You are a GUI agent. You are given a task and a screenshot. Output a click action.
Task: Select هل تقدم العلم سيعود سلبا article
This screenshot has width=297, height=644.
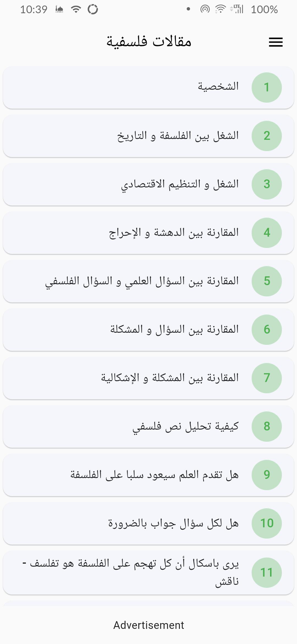point(148,475)
